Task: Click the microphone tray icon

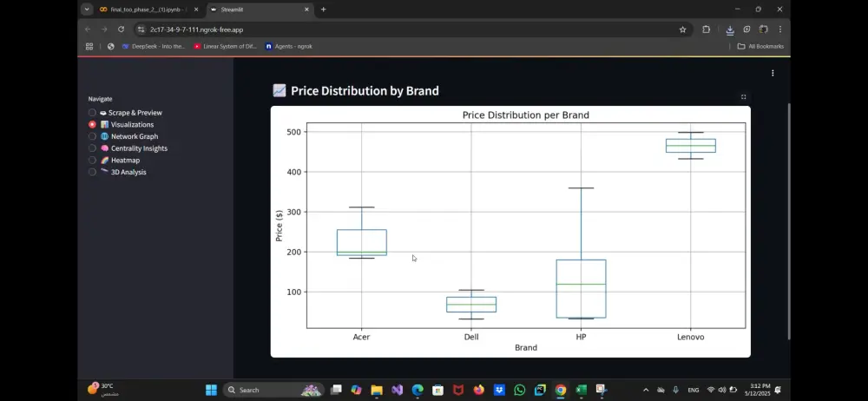Action: (675, 390)
